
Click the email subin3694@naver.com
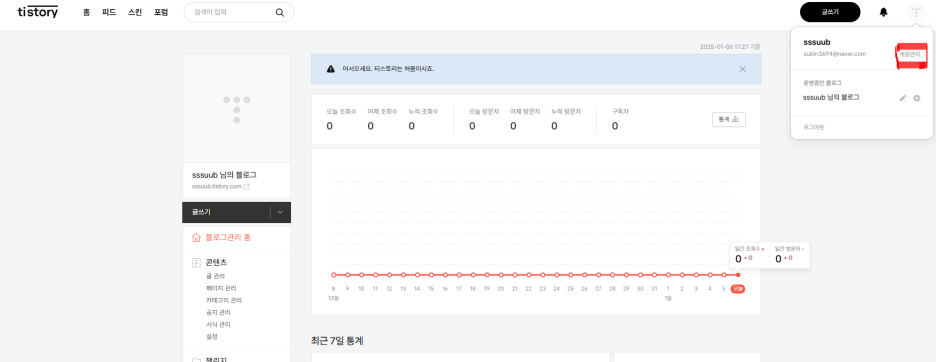(x=834, y=54)
